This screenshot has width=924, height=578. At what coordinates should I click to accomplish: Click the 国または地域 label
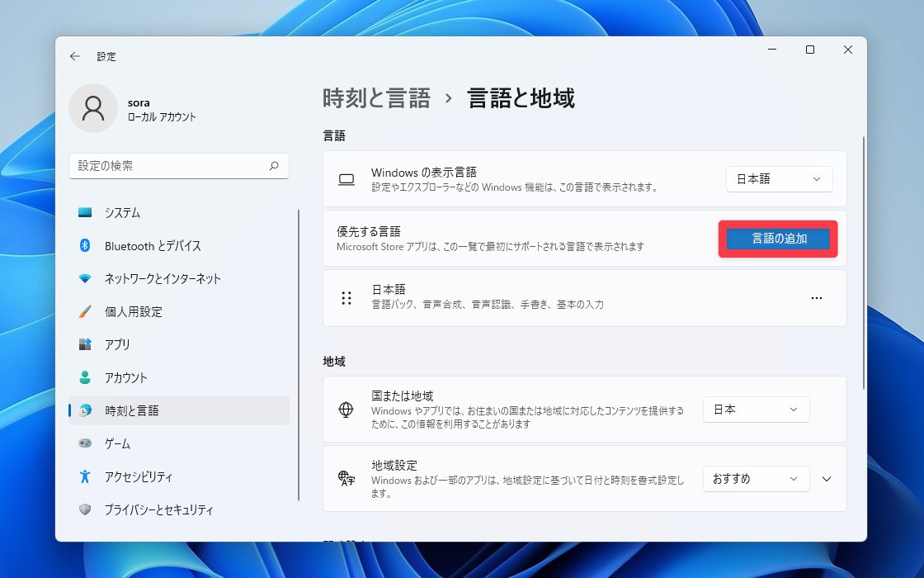point(403,396)
